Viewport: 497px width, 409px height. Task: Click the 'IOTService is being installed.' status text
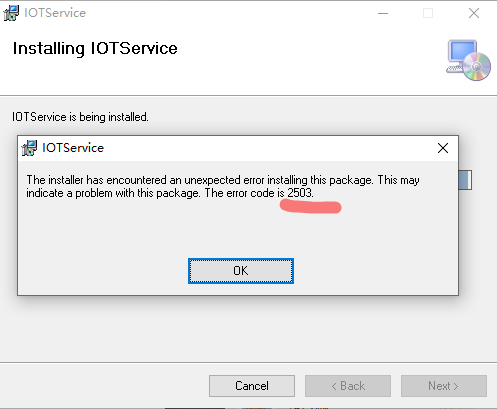coord(80,117)
